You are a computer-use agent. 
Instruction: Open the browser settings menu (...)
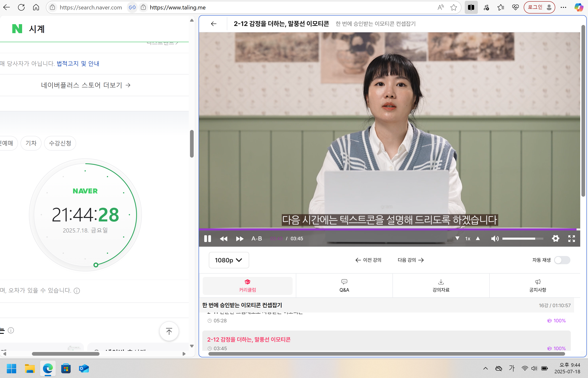point(563,7)
